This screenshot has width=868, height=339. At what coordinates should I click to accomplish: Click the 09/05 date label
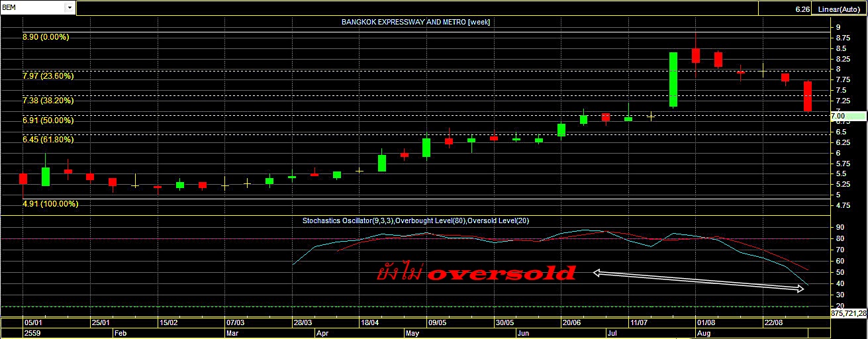(x=437, y=322)
